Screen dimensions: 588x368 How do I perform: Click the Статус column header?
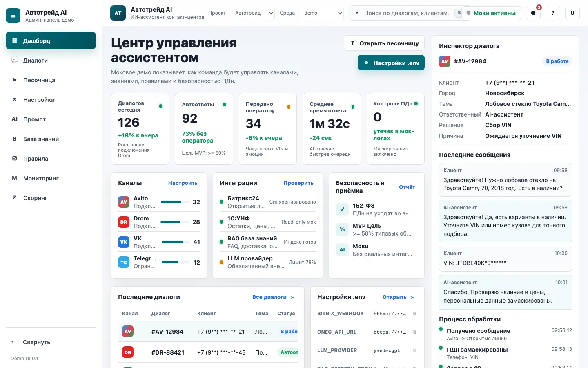pos(286,313)
